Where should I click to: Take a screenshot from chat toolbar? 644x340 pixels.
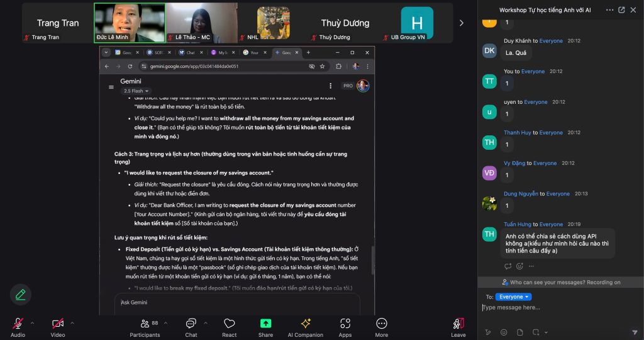point(536,332)
